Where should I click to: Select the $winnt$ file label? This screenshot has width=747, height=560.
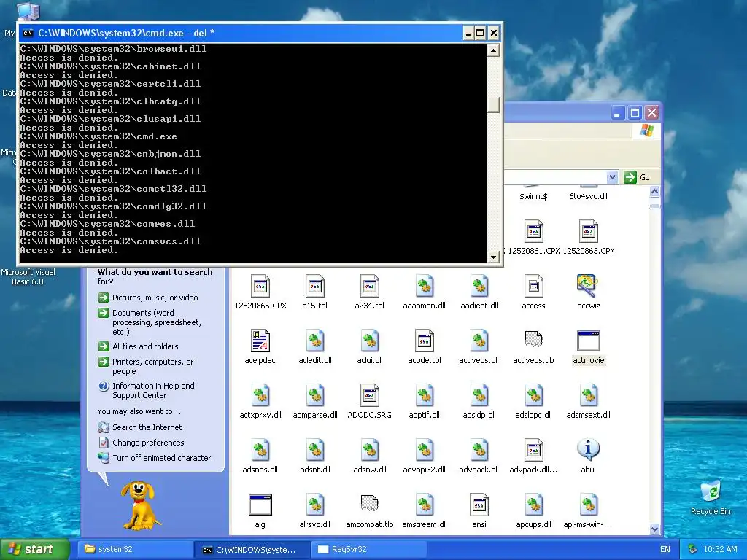[x=533, y=196]
